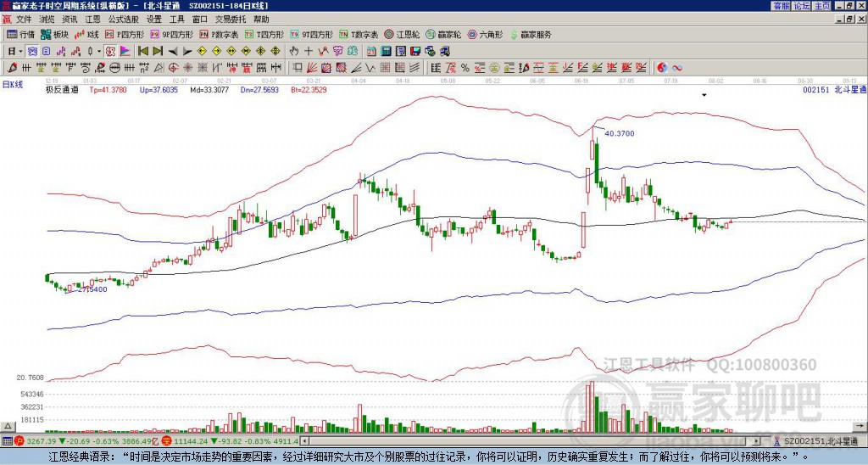
Task: Select the crosshair cursor tool
Action: coord(309,52)
